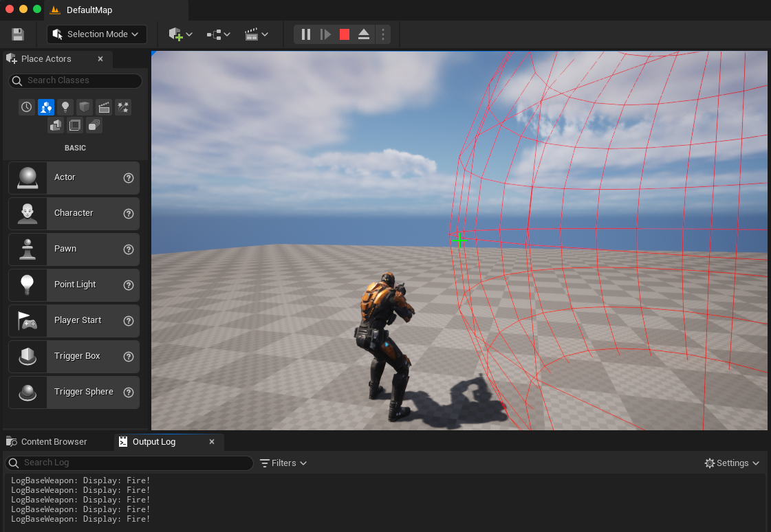The height and width of the screenshot is (532, 771).
Task: Open help for the Actor entry
Action: coord(129,178)
